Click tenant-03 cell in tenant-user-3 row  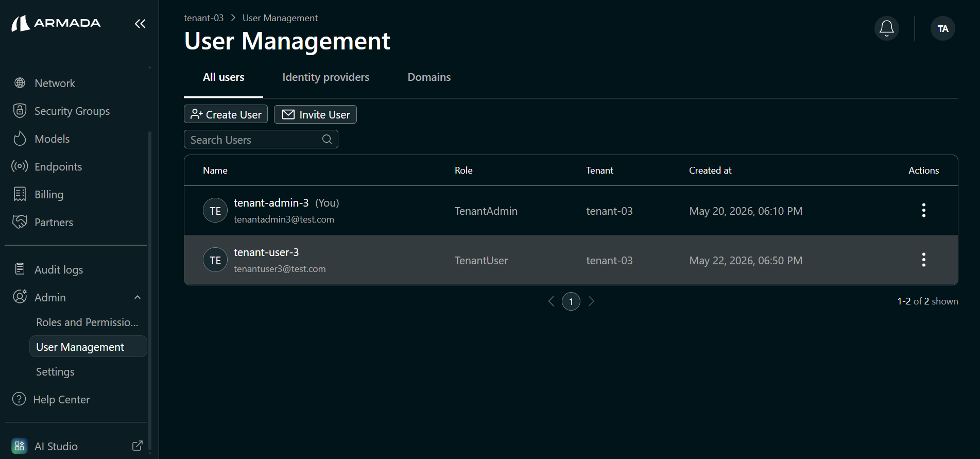(609, 261)
